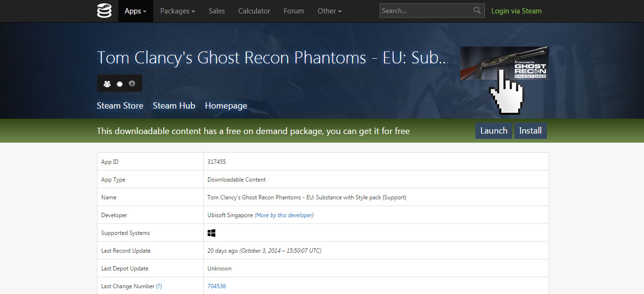This screenshot has width=644, height=294.
Task: Click the free on demand notice text
Action: [x=253, y=131]
